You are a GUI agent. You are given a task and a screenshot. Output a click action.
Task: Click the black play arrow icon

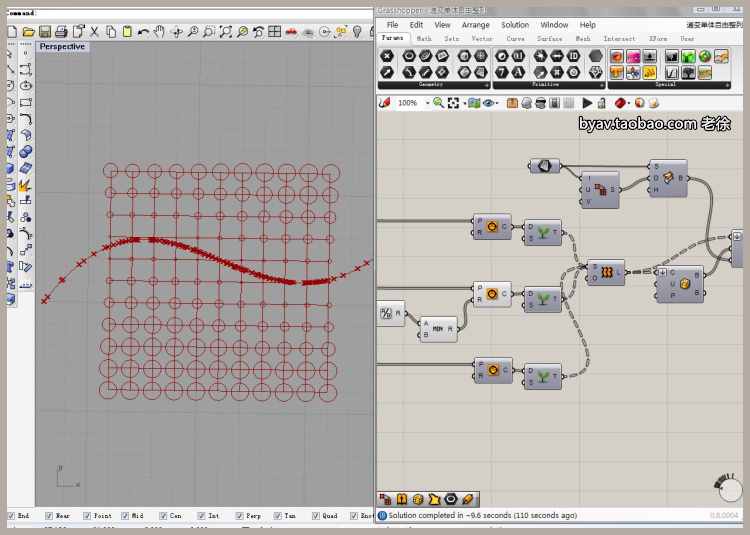click(x=587, y=103)
